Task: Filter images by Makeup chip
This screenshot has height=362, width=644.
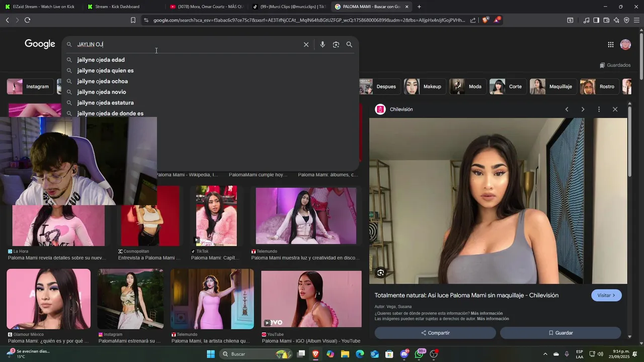Action: click(424, 86)
